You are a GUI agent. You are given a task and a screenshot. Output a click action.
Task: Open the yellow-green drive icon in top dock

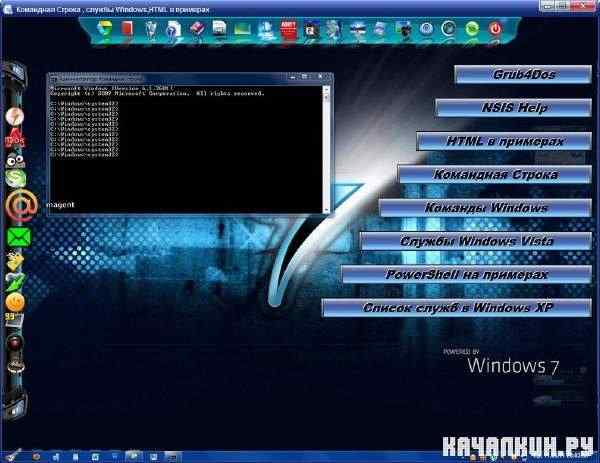click(104, 29)
